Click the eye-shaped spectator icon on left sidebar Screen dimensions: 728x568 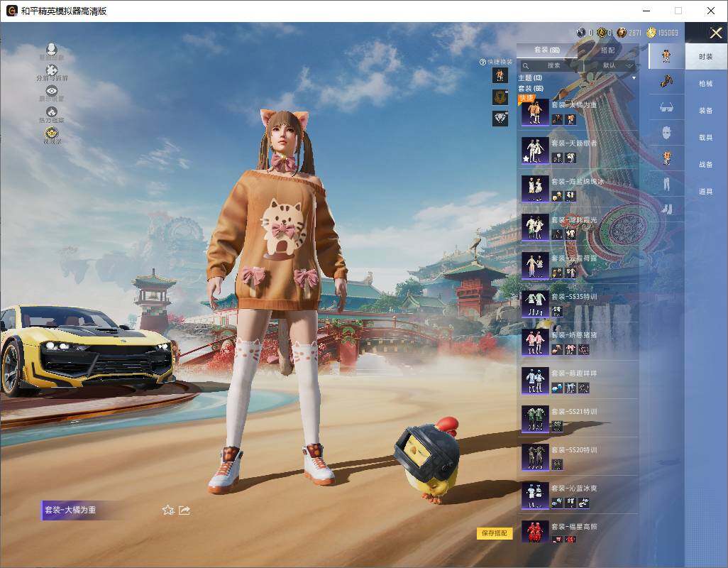(x=51, y=89)
